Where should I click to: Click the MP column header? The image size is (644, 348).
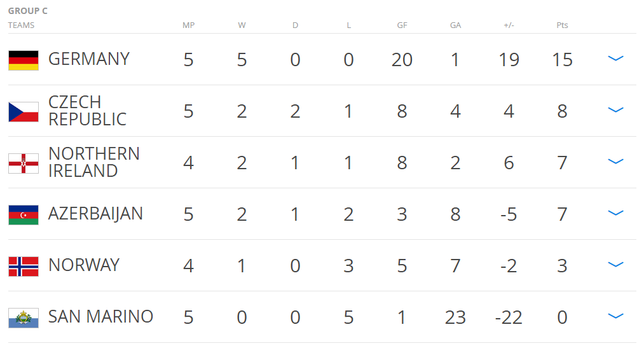pos(188,25)
